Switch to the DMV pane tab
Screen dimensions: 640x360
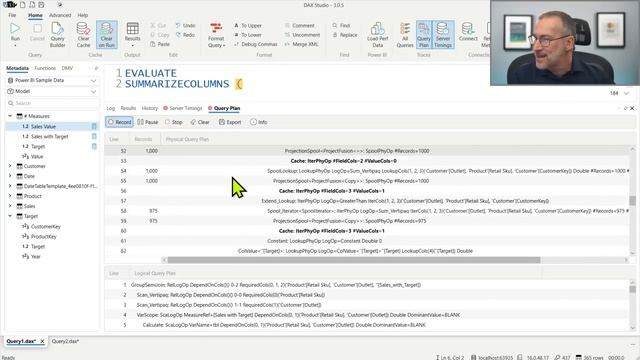67,68
